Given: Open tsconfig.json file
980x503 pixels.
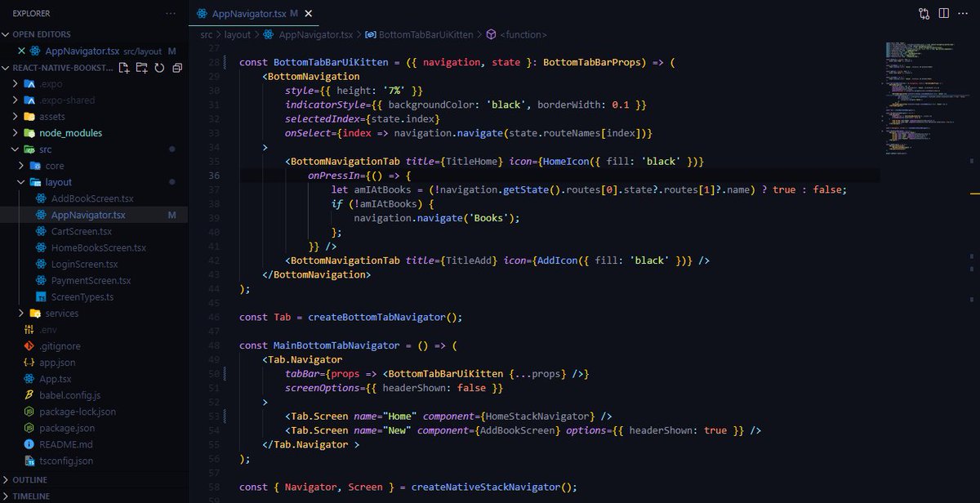Looking at the screenshot, I should coord(65,461).
